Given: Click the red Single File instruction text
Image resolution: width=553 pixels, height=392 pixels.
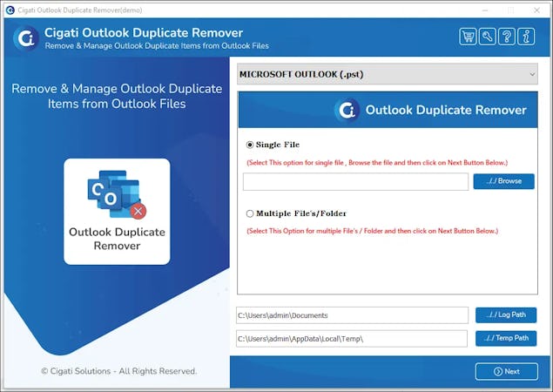Looking at the screenshot, I should (377, 163).
